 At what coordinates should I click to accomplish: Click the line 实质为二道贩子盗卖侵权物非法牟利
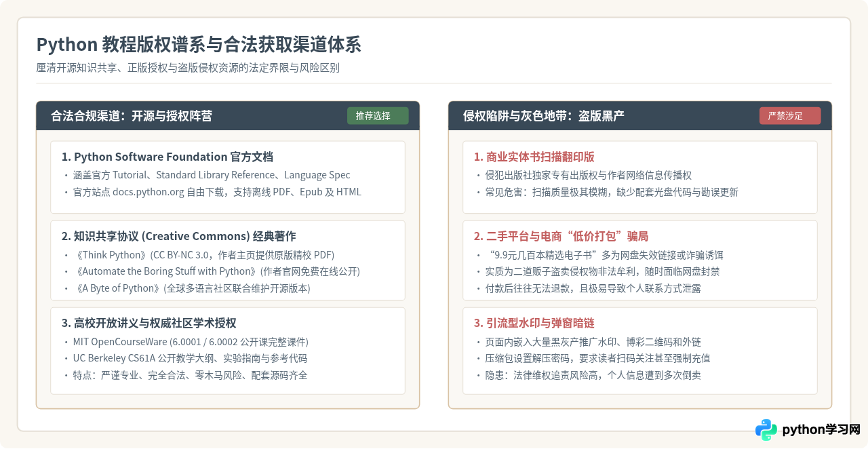[603, 271]
